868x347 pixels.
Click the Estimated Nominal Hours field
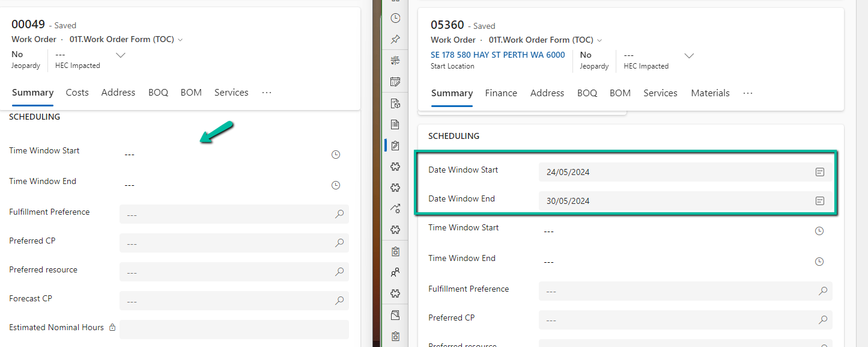pos(234,330)
